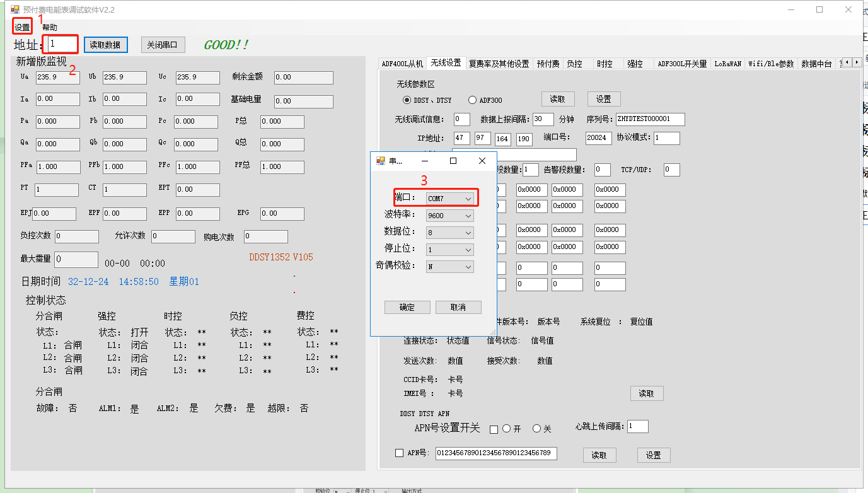Open the 设置 menu

pyautogui.click(x=22, y=28)
